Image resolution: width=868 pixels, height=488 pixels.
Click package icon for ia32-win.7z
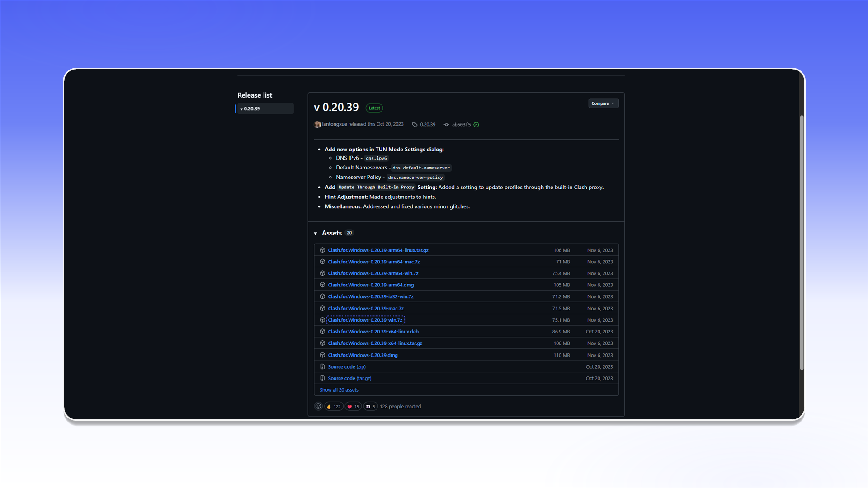tap(322, 297)
